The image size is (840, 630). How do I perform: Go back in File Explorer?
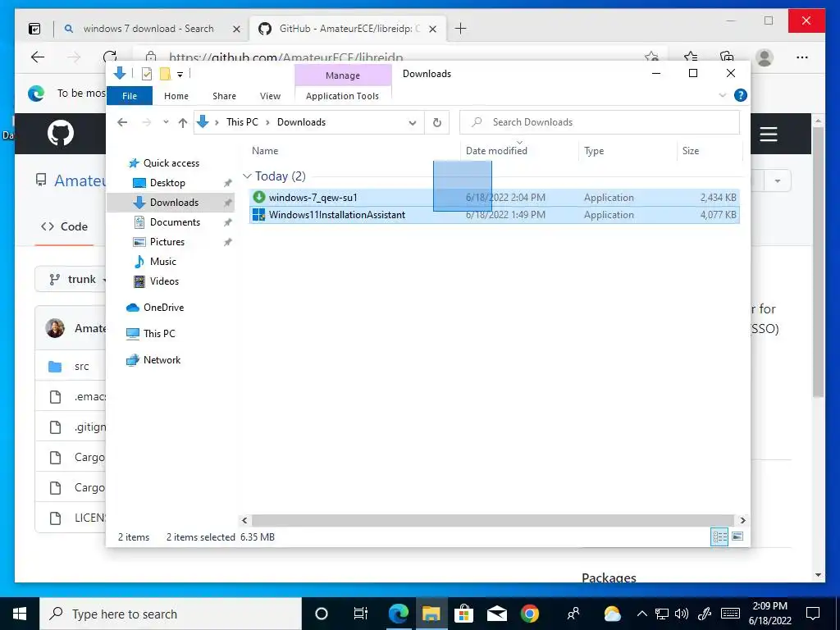[x=123, y=123]
